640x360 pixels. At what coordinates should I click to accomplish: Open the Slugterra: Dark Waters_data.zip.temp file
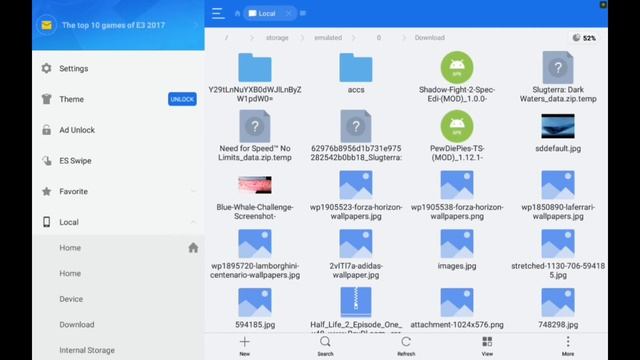(x=558, y=78)
